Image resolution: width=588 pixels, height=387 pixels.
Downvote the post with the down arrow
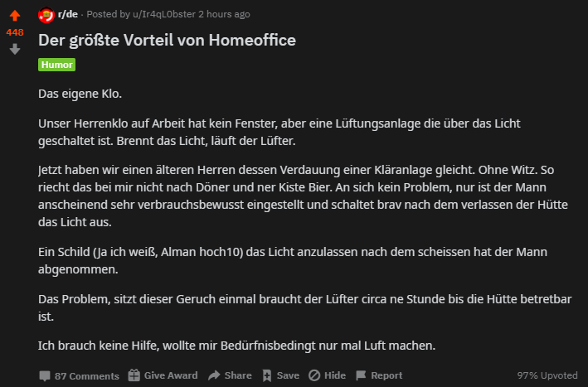coord(15,49)
